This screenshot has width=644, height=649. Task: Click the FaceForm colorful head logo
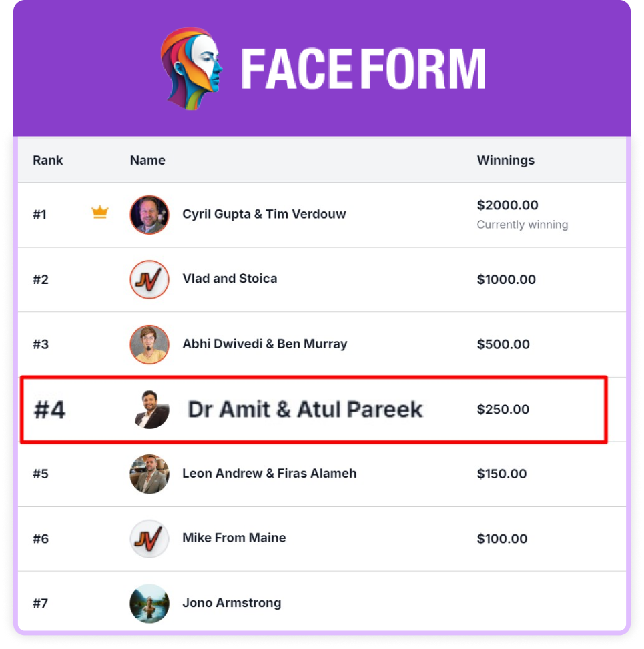(192, 68)
